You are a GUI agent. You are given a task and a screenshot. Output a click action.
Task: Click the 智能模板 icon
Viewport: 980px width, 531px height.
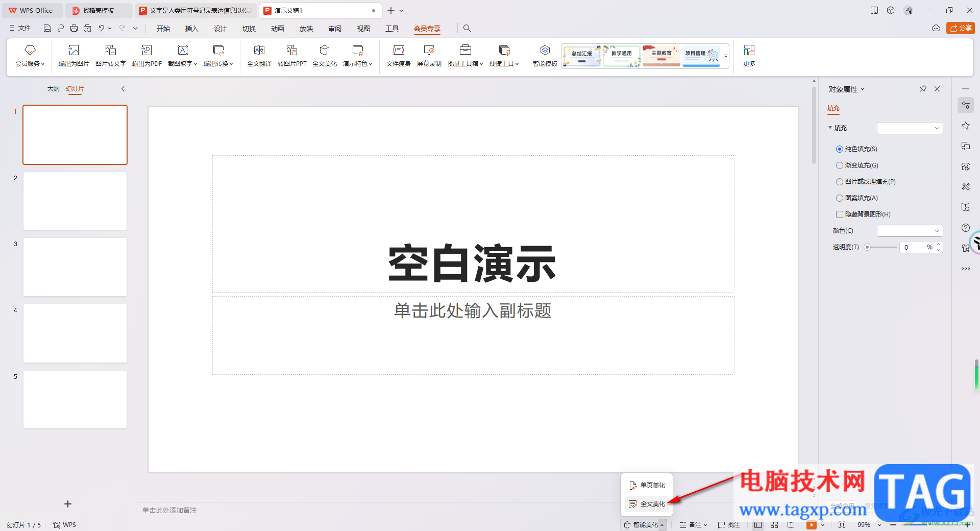pos(545,50)
